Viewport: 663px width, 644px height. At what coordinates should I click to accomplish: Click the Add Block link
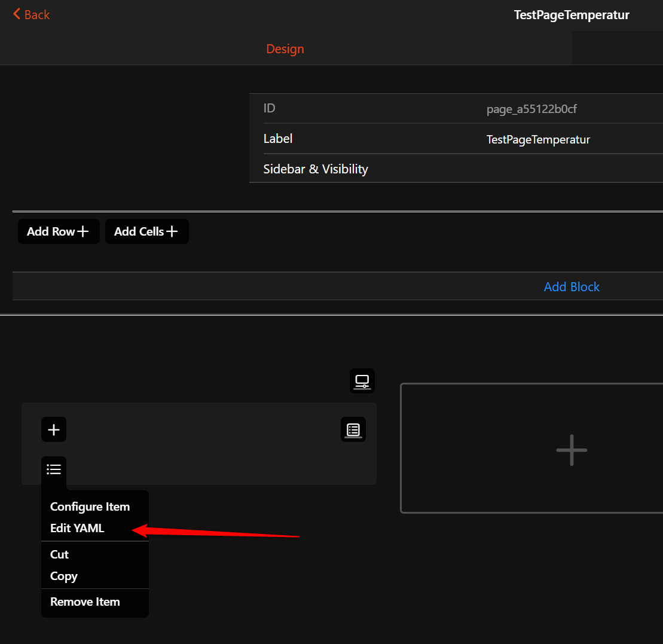point(572,287)
